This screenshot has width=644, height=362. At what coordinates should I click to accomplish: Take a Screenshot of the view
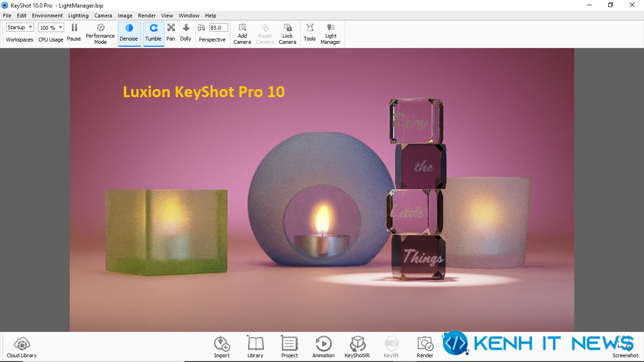[x=625, y=347]
